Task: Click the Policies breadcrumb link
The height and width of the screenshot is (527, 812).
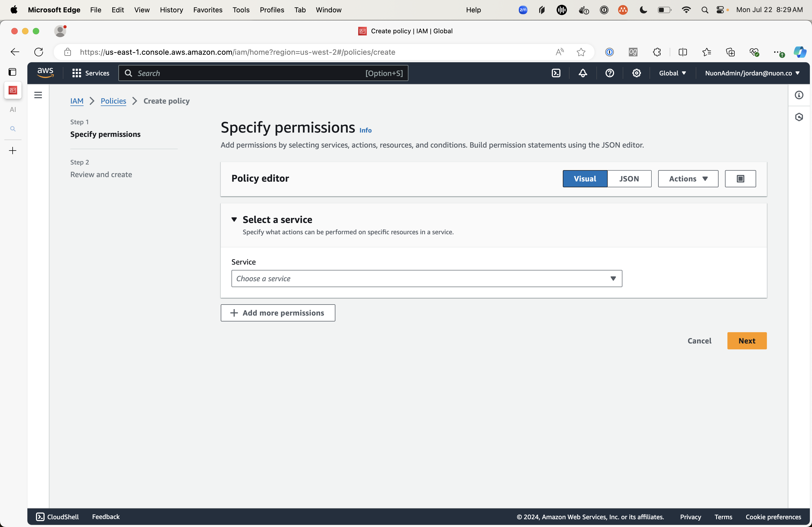Action: coord(113,101)
